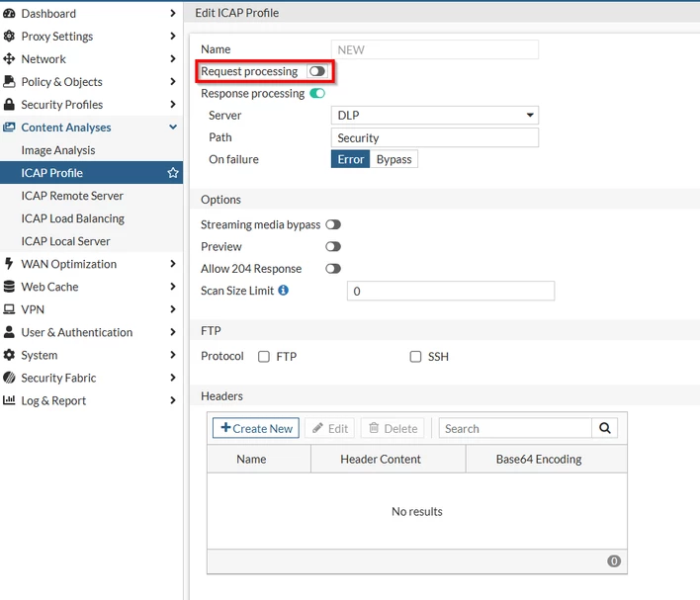Expand the User & Authentication chevron
This screenshot has width=700, height=600.
[173, 332]
